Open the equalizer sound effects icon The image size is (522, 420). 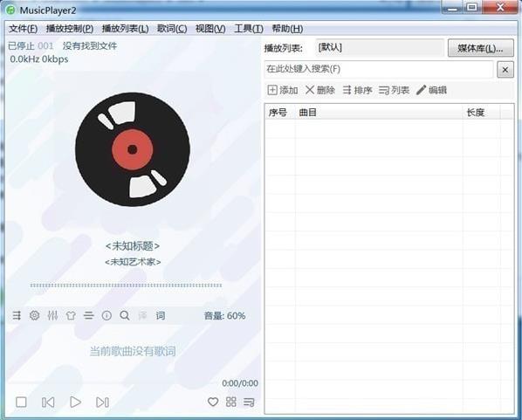pyautogui.click(x=52, y=315)
